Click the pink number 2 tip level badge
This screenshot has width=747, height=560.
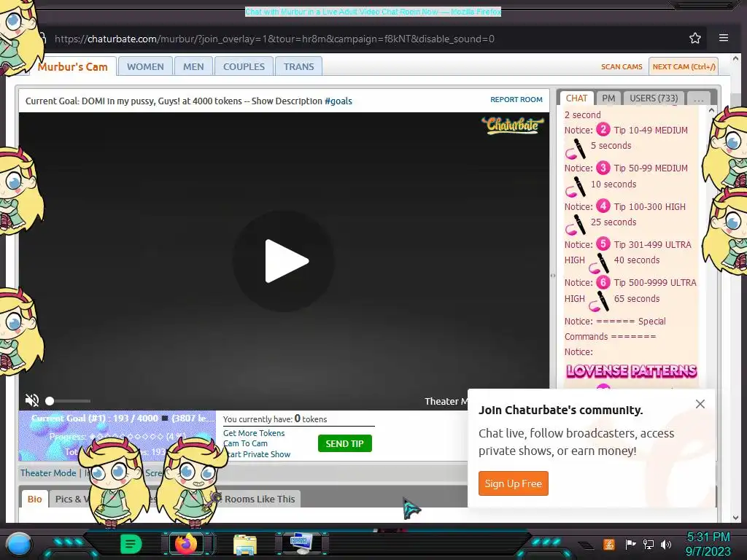pos(603,130)
